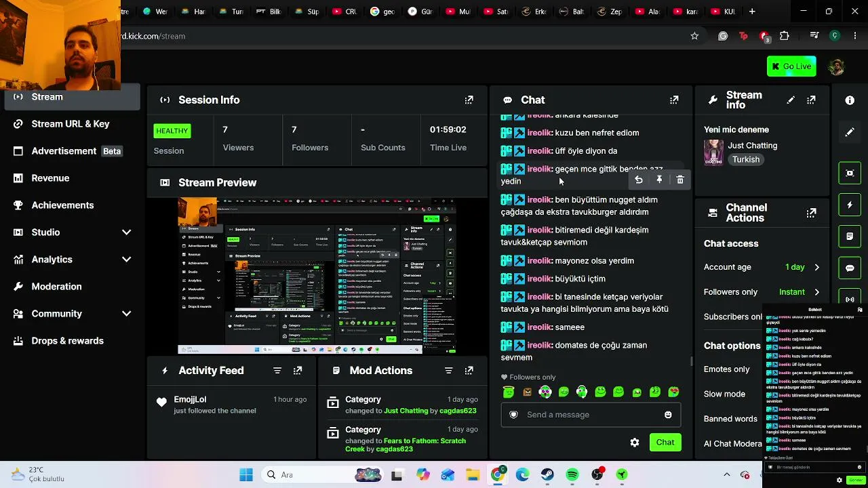Screen dimensions: 868x488
Task: Open Fears to Fathom: Scratch Creek link
Action: click(406, 445)
